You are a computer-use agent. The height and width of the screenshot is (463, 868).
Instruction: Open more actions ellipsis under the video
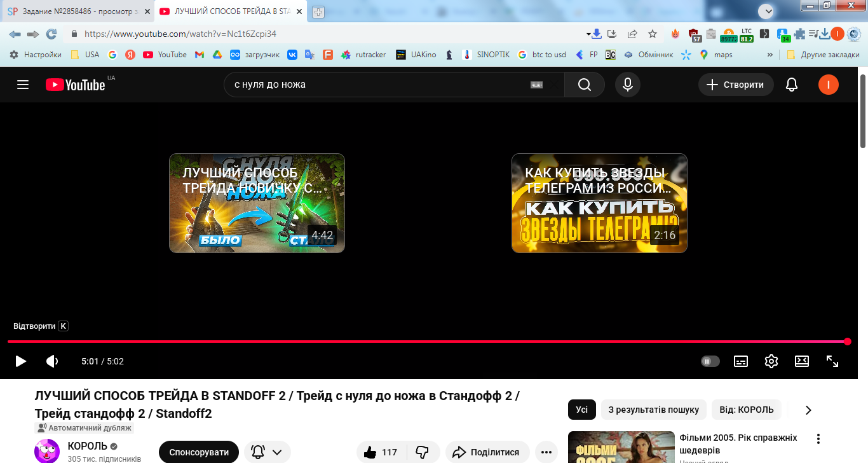point(546,452)
